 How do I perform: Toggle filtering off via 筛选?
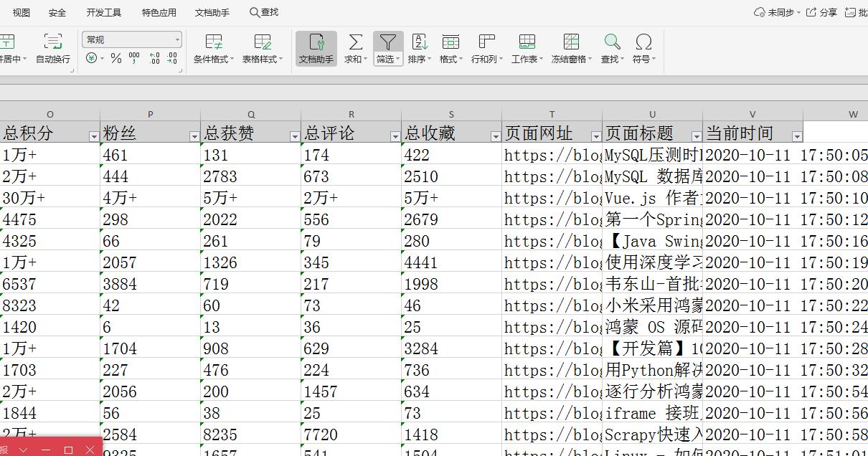(x=387, y=49)
